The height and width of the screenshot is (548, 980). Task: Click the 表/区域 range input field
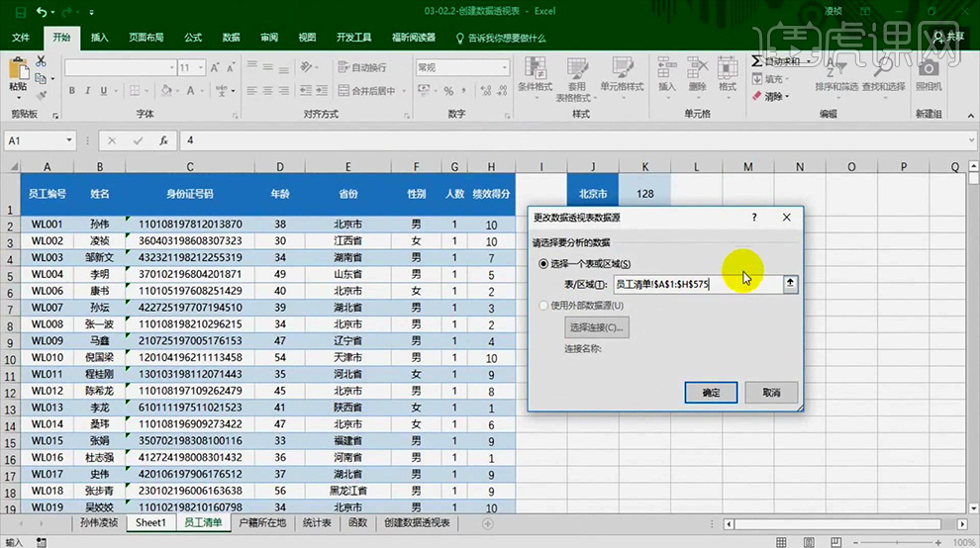(698, 284)
